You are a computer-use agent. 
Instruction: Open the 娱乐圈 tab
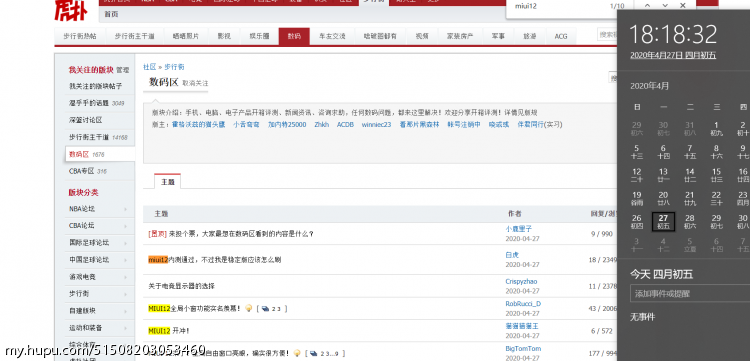259,36
